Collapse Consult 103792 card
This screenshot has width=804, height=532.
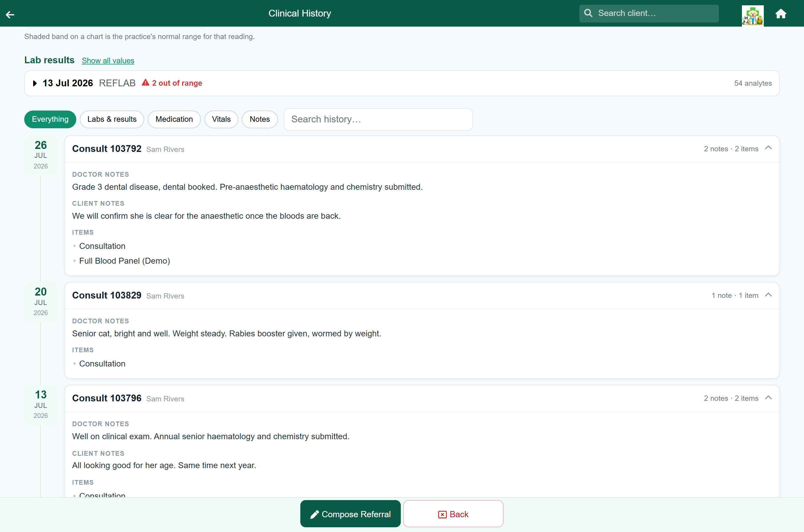pyautogui.click(x=768, y=148)
